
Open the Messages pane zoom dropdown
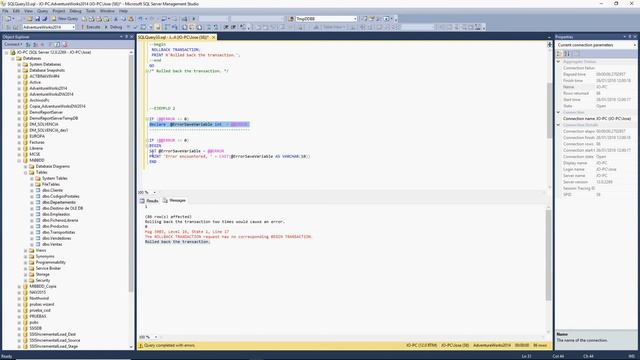(x=156, y=337)
